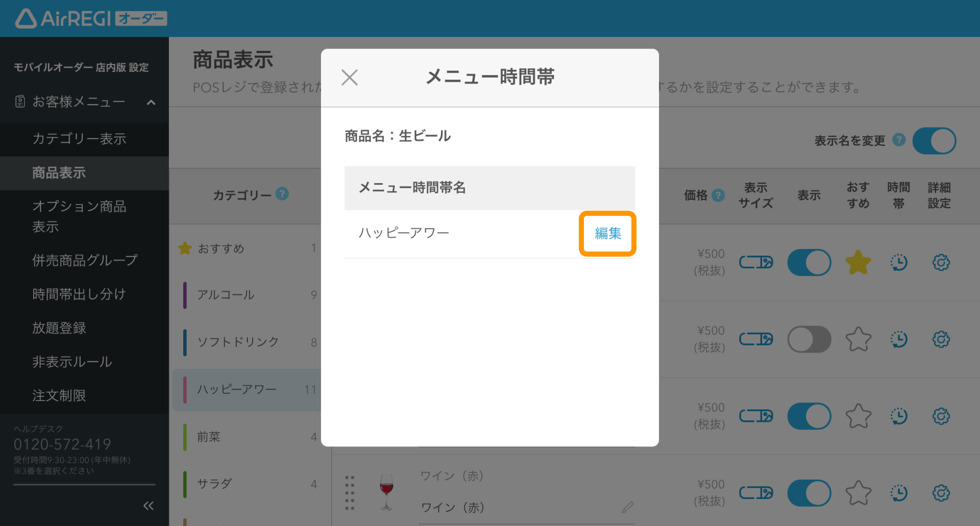Select 商品表示 in the sidebar
The height and width of the screenshot is (526, 980).
click(84, 173)
